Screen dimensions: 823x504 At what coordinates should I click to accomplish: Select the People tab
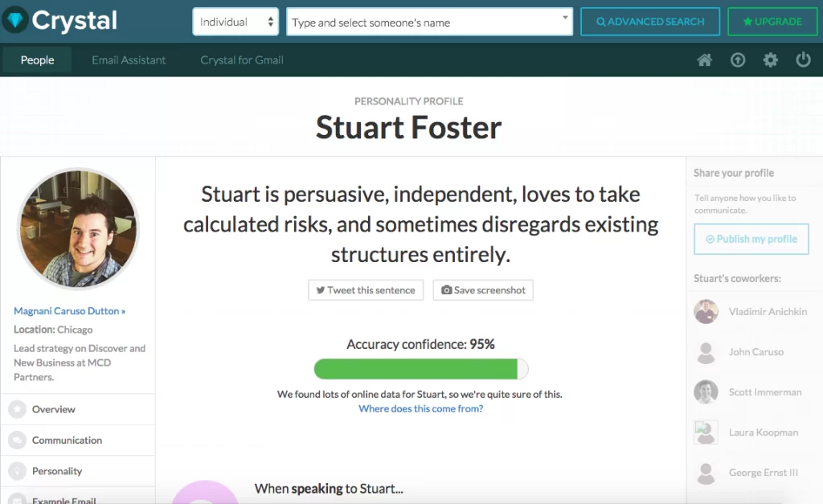coord(37,60)
